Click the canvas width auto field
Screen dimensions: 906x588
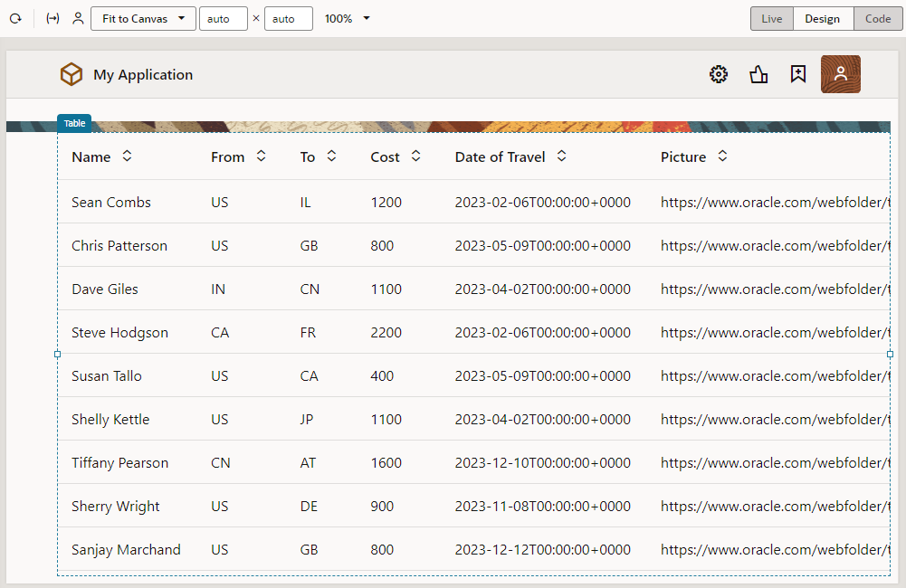coord(224,18)
